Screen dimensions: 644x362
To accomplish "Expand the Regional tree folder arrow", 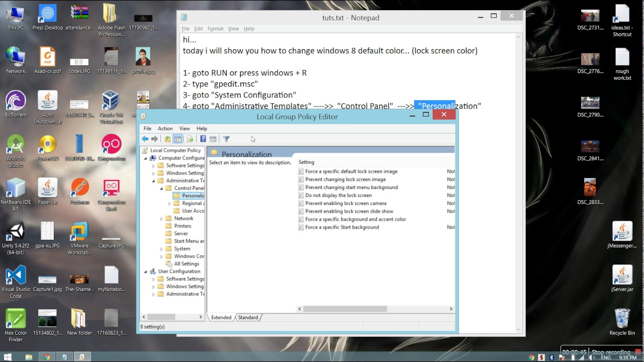I will click(170, 204).
